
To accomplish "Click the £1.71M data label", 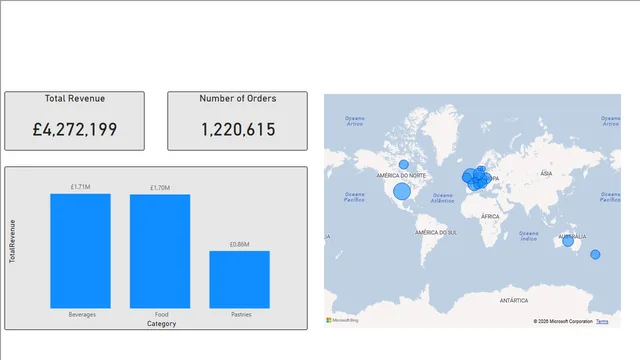I will pos(80,187).
